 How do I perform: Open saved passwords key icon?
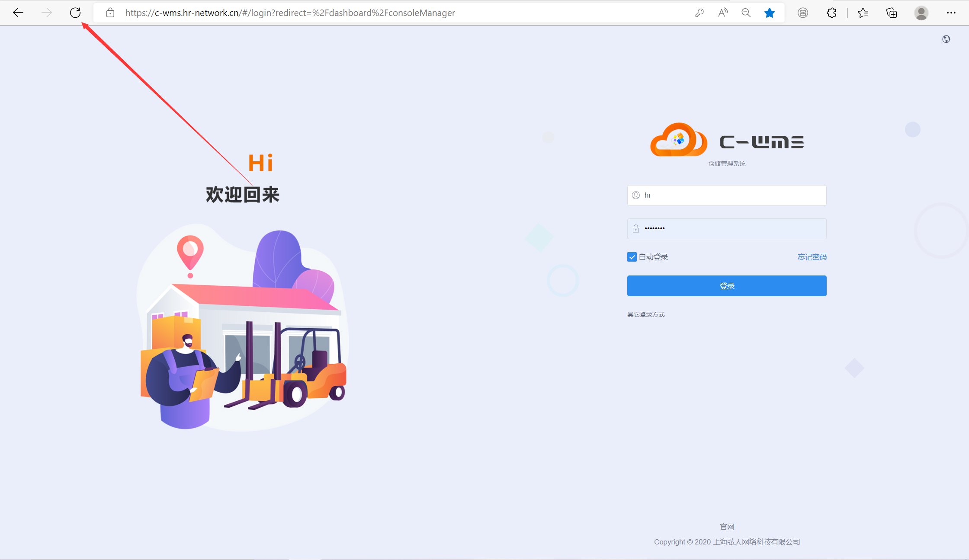tap(699, 13)
